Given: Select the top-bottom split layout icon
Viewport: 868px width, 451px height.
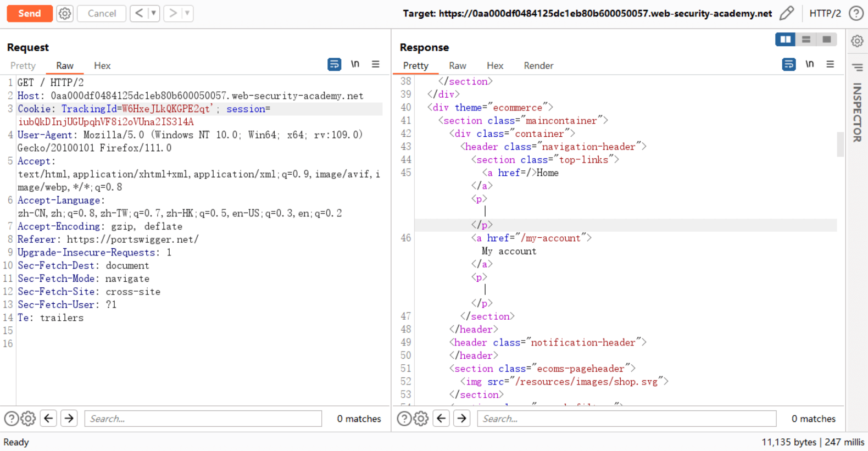Looking at the screenshot, I should 806,40.
